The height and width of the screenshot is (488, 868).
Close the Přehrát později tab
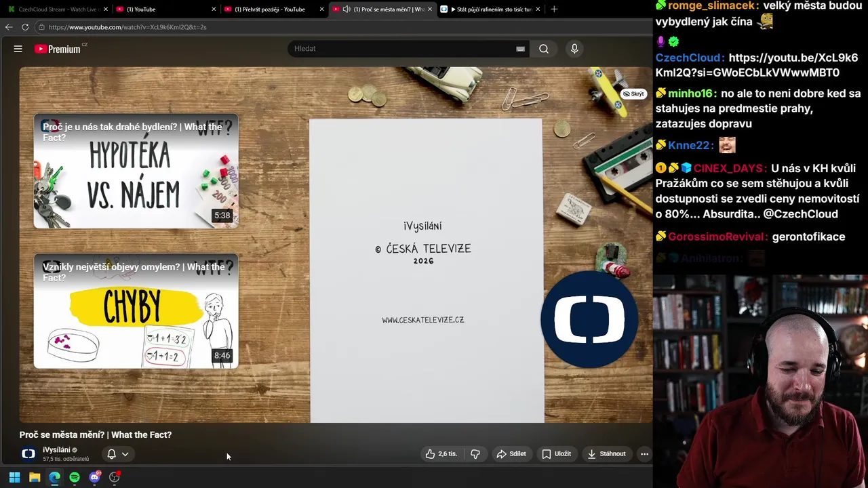coord(321,9)
